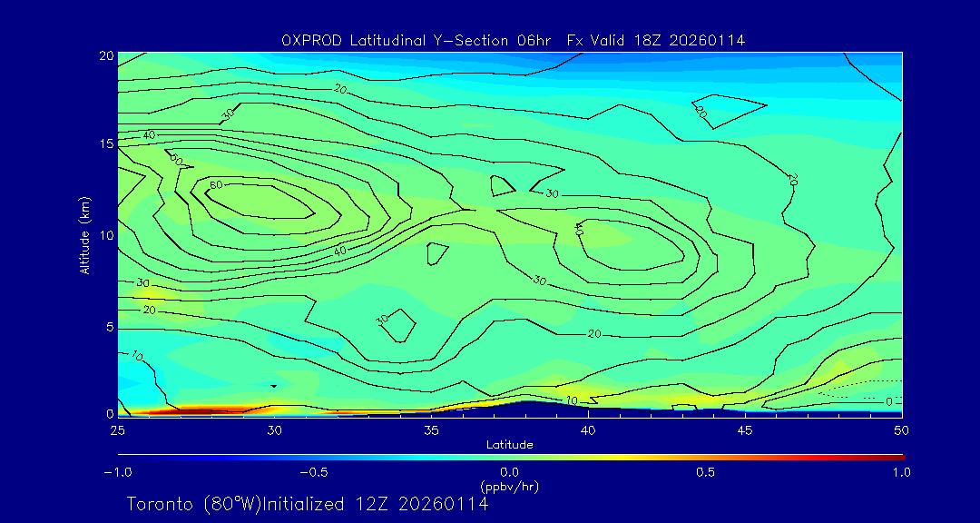Click the "0" contour label near latitude 50

pos(888,402)
